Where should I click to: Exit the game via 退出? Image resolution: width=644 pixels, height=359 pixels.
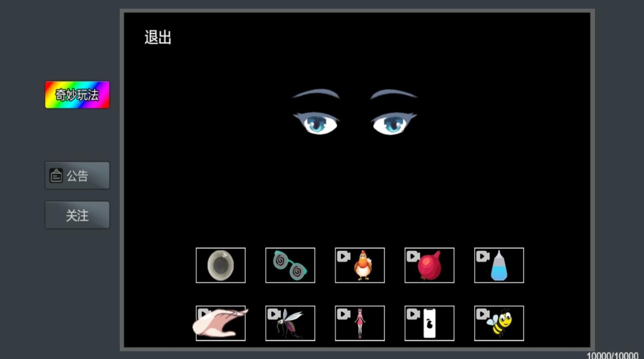pyautogui.click(x=158, y=37)
